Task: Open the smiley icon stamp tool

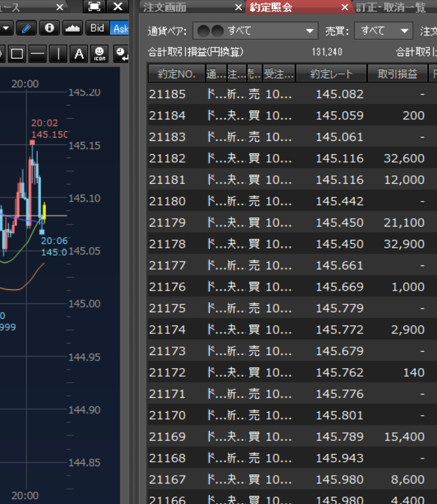Action: [99, 54]
